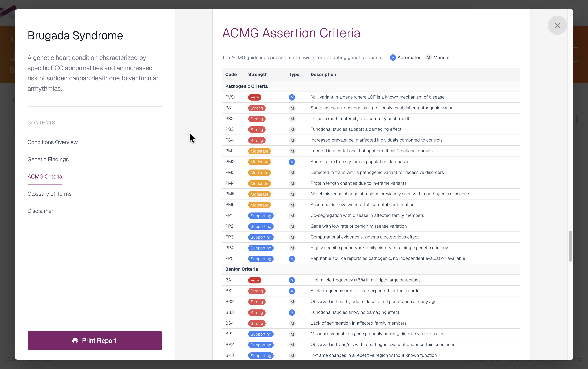Select the ACMG Criteria navigation item
Image resolution: width=588 pixels, height=369 pixels.
(x=45, y=177)
